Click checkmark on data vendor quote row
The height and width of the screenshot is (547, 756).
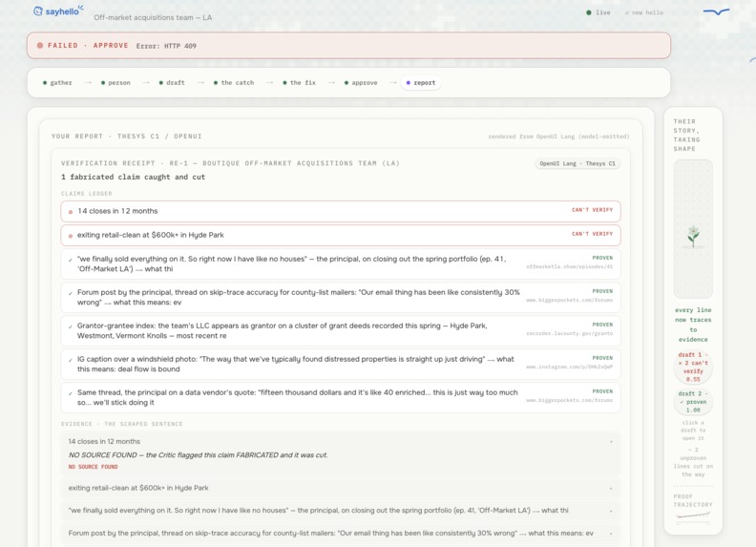coord(71,392)
